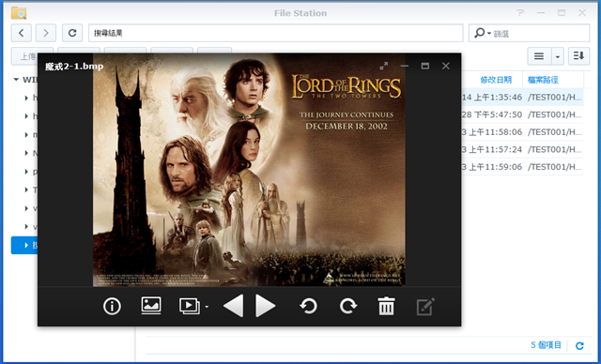Rotate image counterclockwise
The width and height of the screenshot is (601, 364).
pos(309,306)
